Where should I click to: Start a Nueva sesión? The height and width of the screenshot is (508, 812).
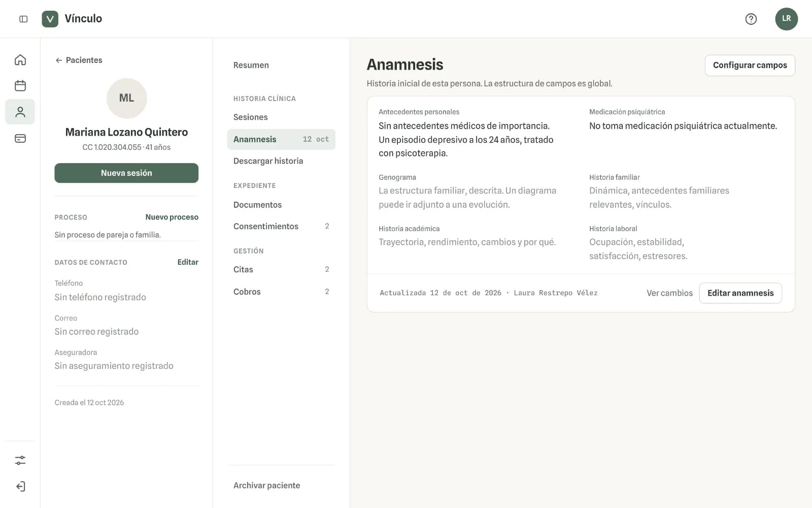point(126,173)
